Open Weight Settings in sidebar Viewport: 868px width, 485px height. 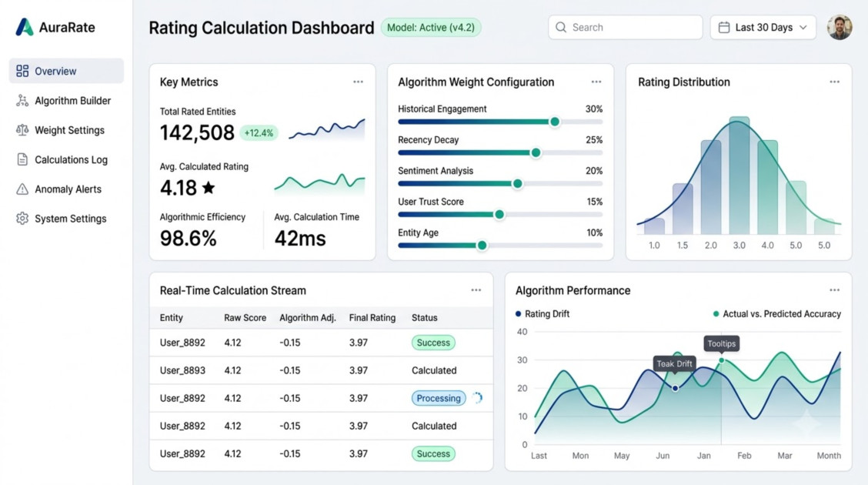66,130
